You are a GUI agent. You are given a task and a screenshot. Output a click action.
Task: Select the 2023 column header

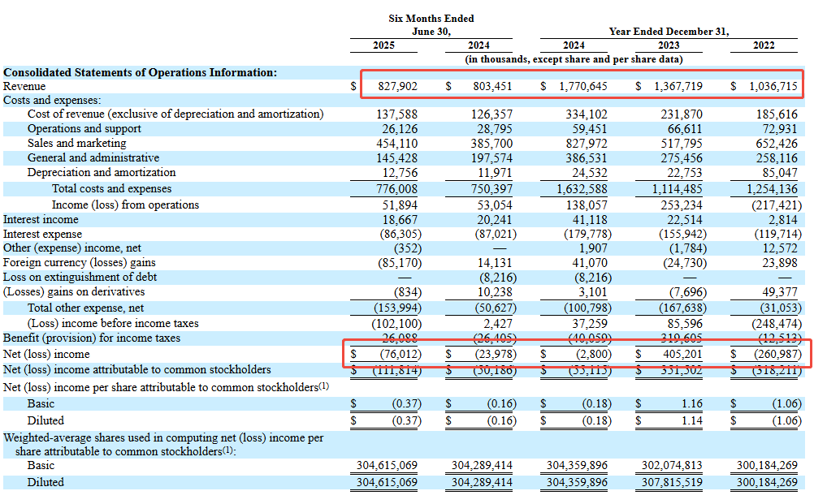669,45
